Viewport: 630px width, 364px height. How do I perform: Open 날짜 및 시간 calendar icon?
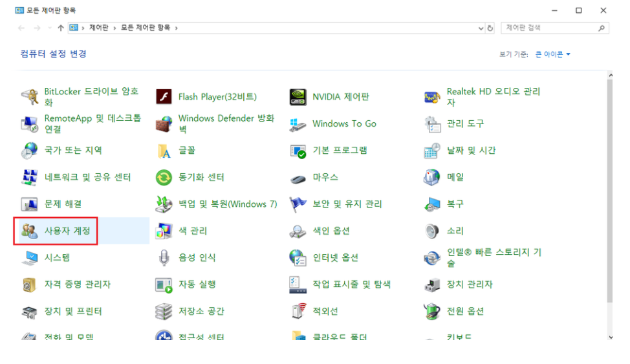tap(432, 151)
